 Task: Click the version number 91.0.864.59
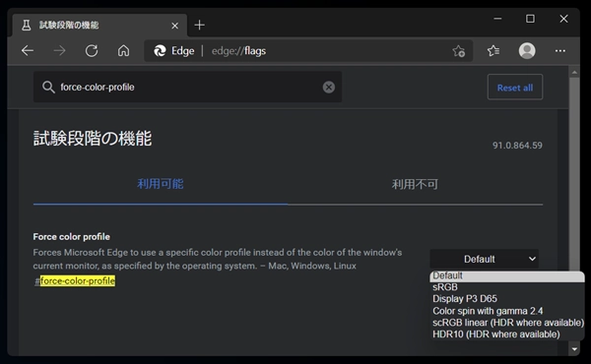[x=517, y=146]
